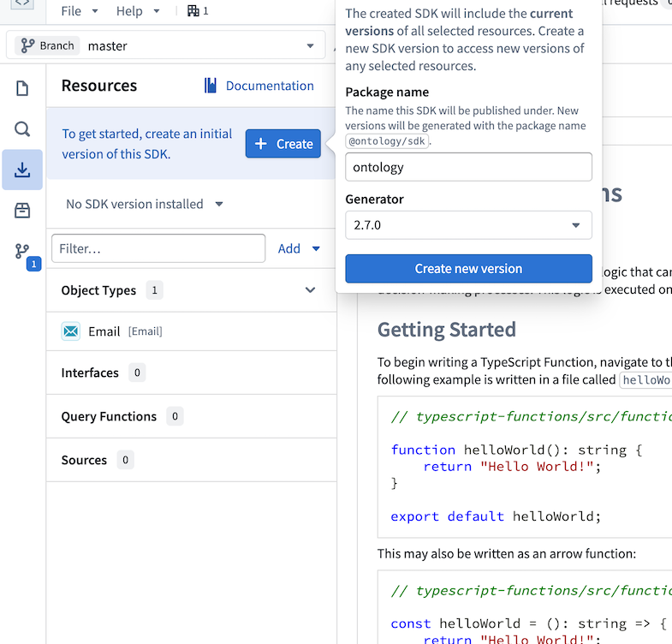
Task: Click the code brackets icon at top left
Action: coord(23,3)
